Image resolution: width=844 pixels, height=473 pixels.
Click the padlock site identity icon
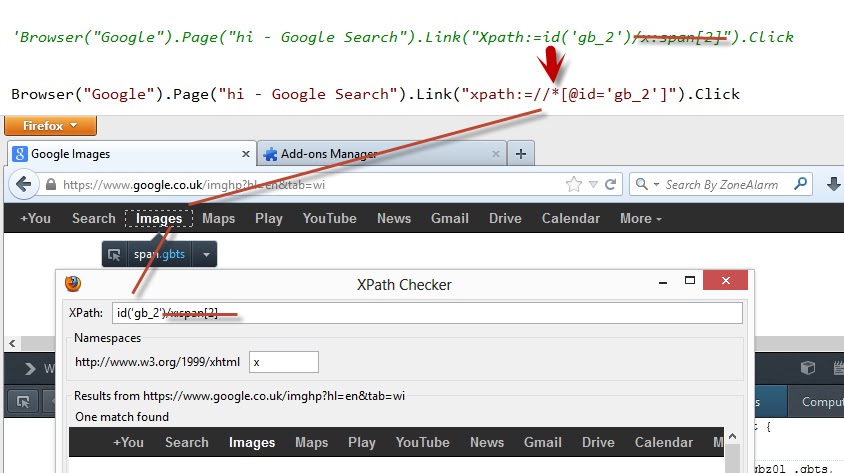pyautogui.click(x=51, y=185)
